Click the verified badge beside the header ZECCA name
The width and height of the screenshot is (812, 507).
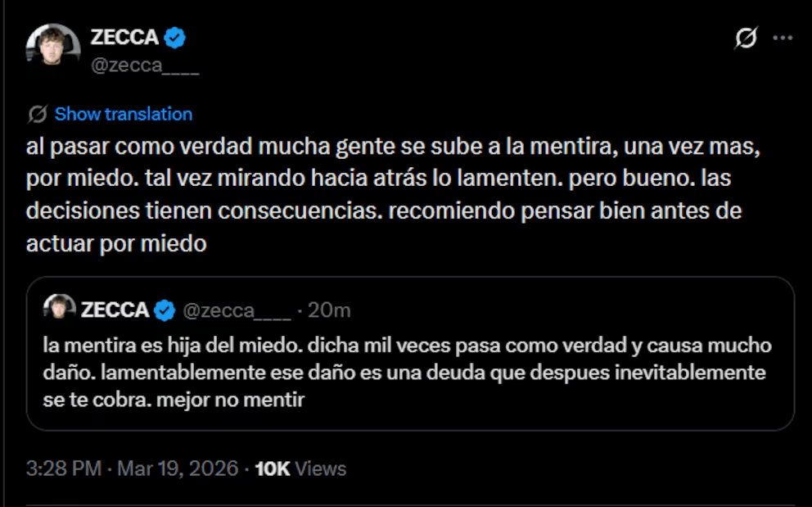(176, 38)
